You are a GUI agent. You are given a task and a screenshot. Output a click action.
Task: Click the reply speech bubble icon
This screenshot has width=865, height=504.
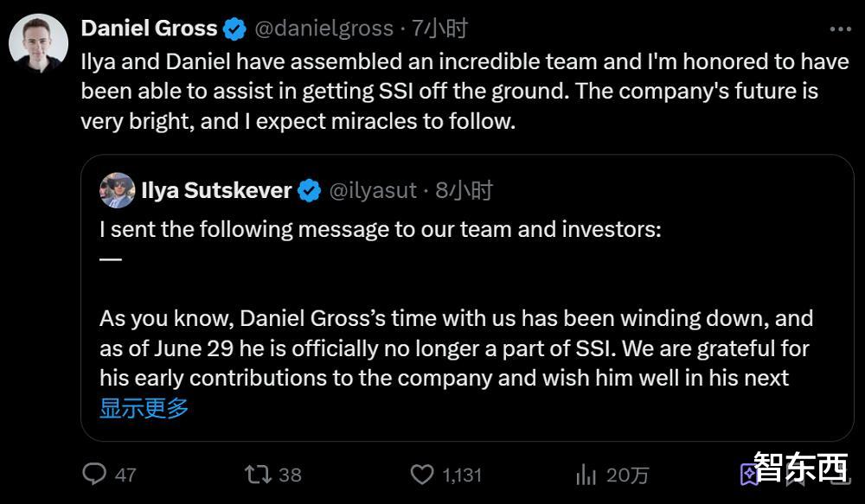[x=94, y=474]
